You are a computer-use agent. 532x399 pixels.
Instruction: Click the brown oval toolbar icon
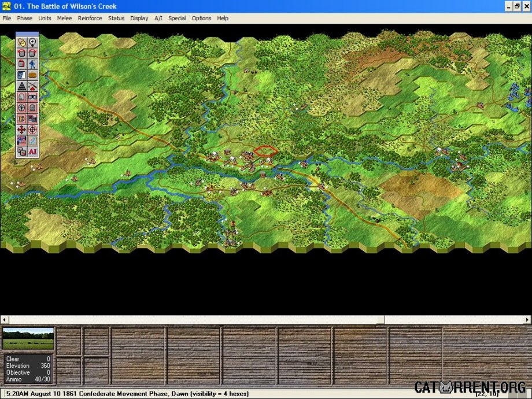(32, 75)
